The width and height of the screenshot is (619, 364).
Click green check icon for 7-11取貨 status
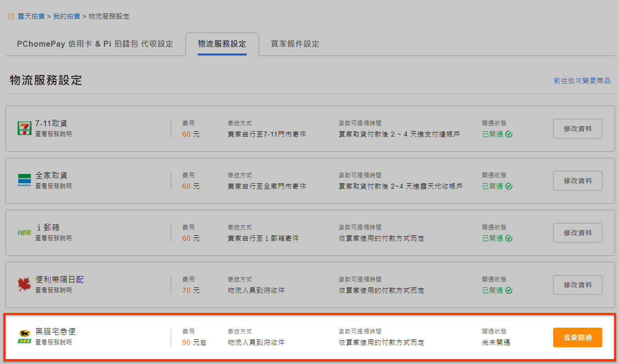click(x=509, y=134)
